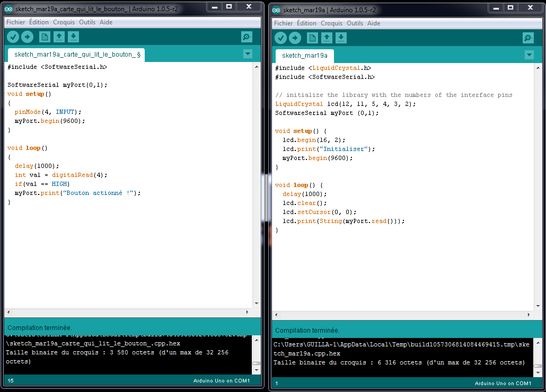Click Save sketch icon in right window
546x392 pixels.
tap(341, 38)
